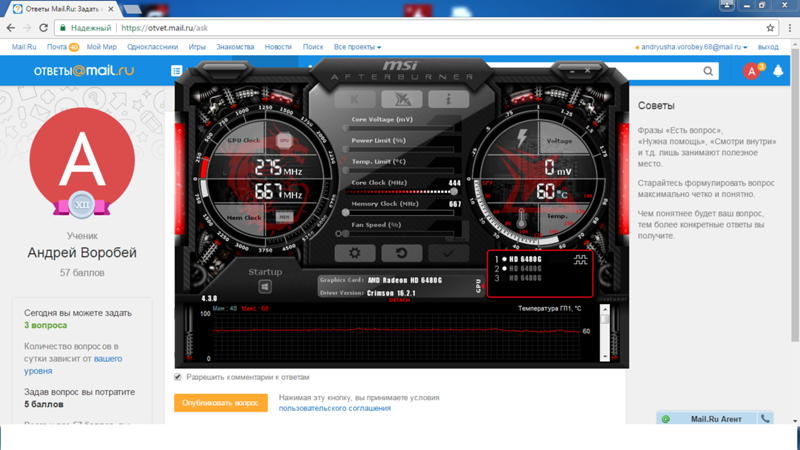Open the Mail.Ru Агент chat bar

pyautogui.click(x=715, y=418)
